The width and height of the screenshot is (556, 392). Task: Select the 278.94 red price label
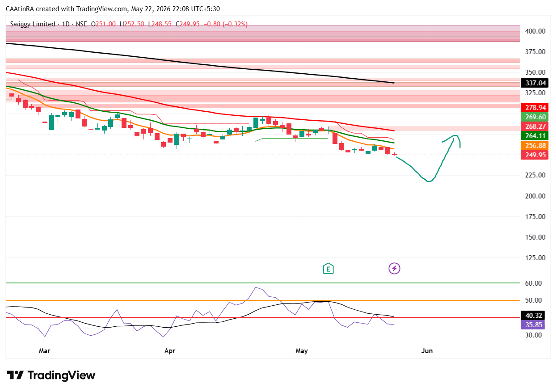click(x=535, y=108)
